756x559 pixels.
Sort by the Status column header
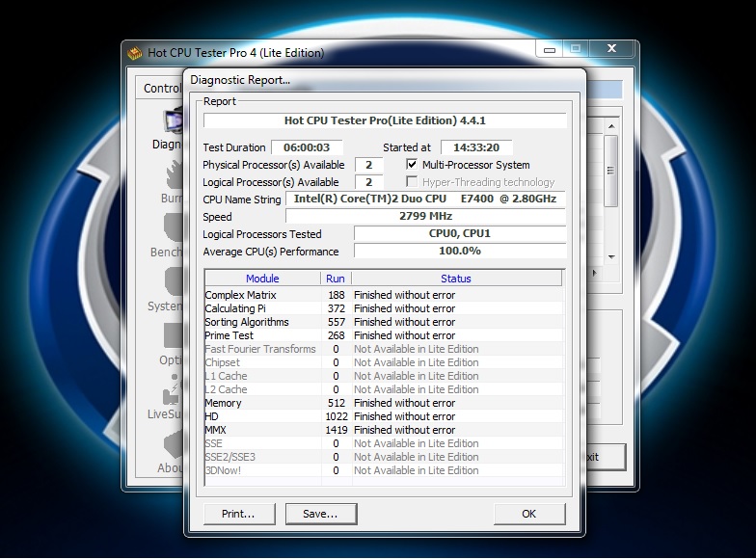[456, 278]
